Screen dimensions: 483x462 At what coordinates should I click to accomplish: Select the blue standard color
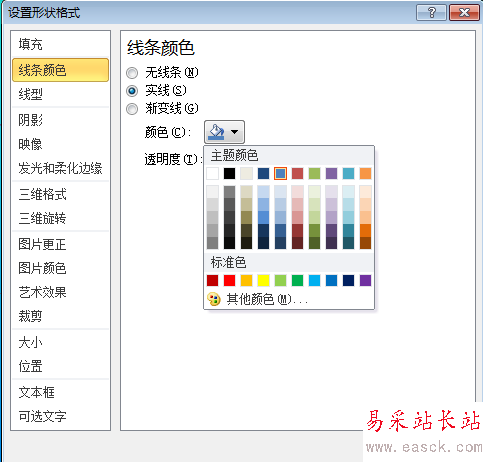(331, 280)
